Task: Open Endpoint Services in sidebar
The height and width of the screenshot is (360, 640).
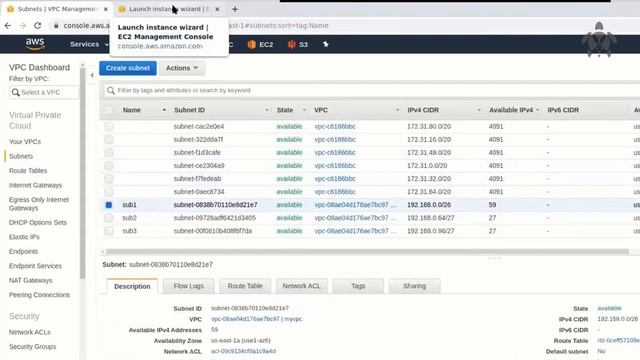Action: click(35, 266)
